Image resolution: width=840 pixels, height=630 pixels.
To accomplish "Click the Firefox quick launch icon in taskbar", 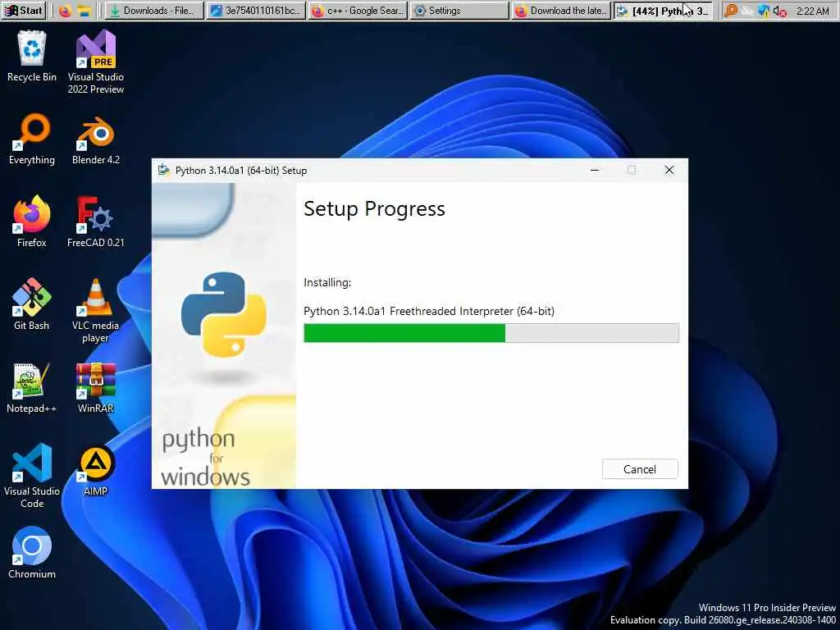I will pos(66,11).
